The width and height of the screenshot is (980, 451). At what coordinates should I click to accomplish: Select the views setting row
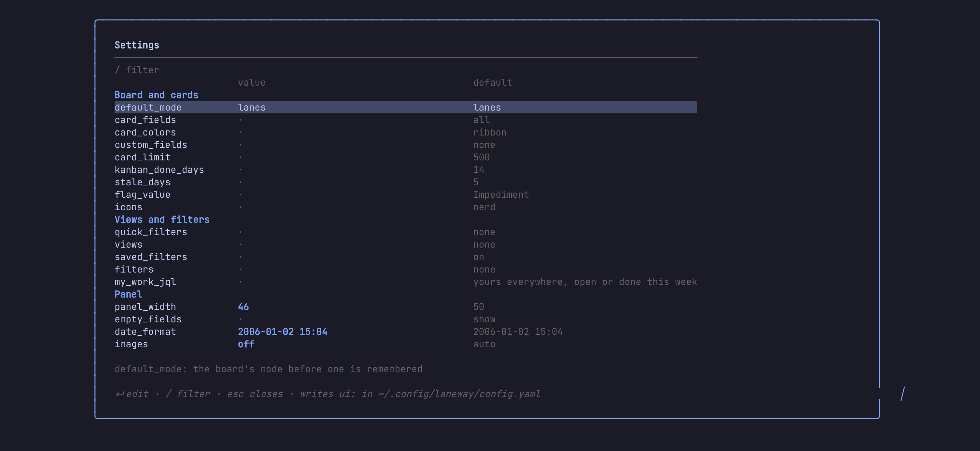[406, 244]
